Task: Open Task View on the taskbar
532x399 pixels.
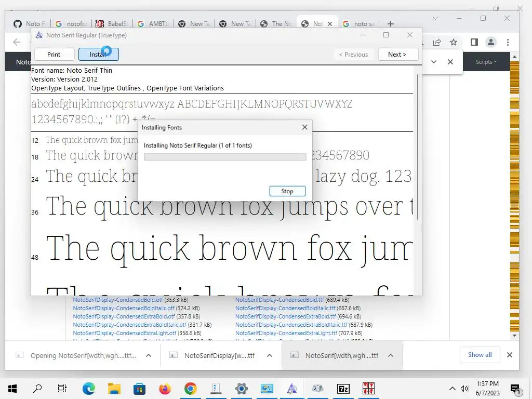Action: [x=62, y=389]
